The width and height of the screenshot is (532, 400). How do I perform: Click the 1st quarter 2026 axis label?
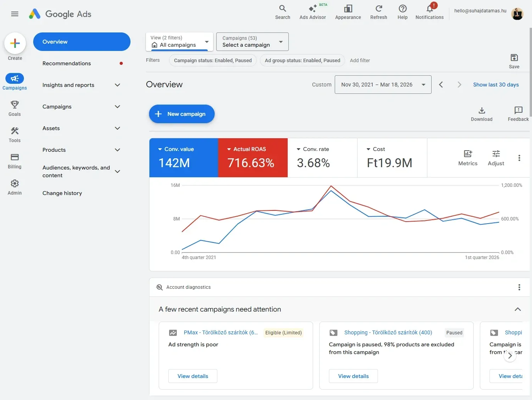pyautogui.click(x=482, y=258)
